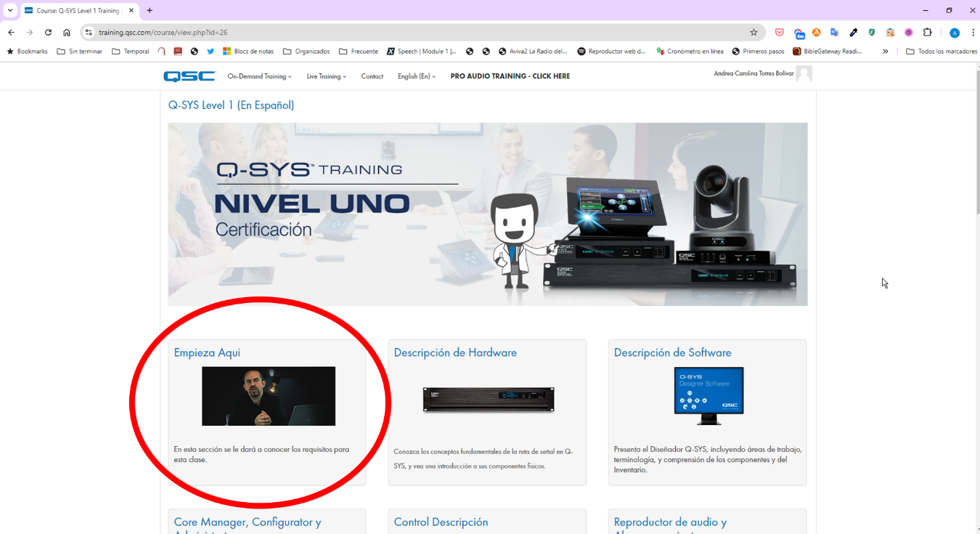Open a new browser tab

point(150,10)
